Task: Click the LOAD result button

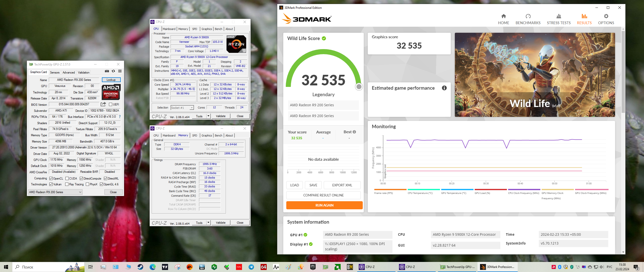Action: tap(295, 185)
